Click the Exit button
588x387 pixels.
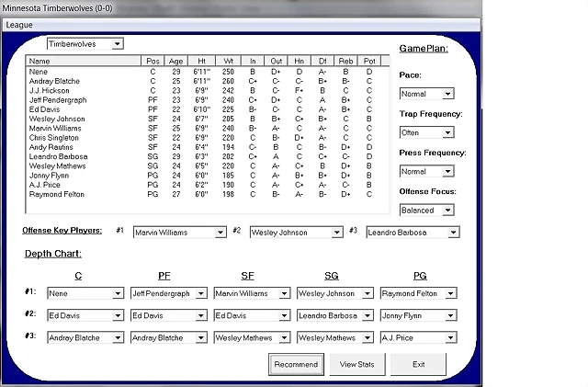point(418,364)
